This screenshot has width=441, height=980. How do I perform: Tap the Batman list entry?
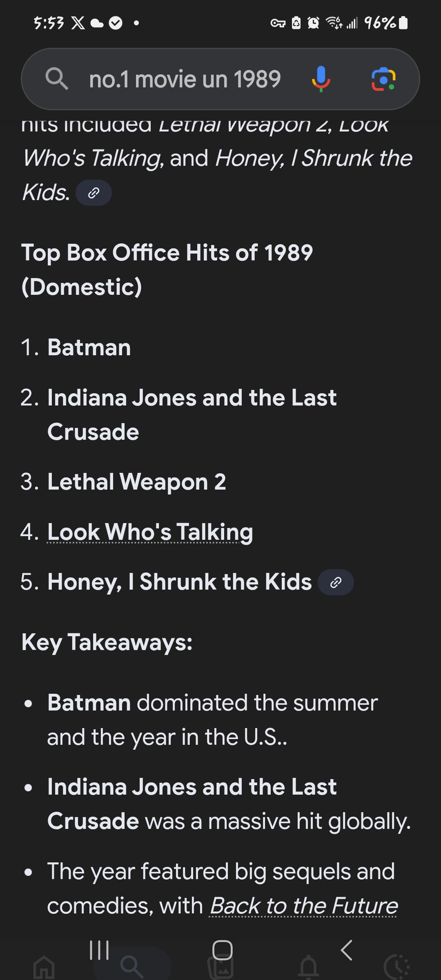(x=89, y=347)
